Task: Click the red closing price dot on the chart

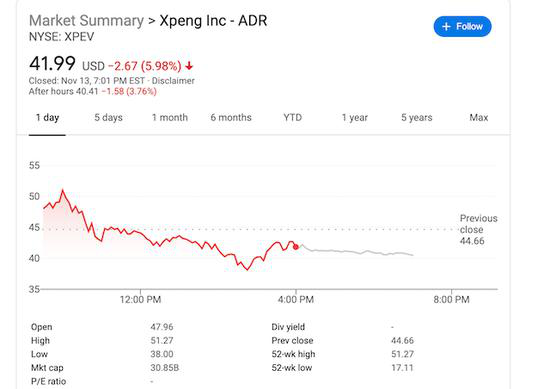Action: [296, 247]
